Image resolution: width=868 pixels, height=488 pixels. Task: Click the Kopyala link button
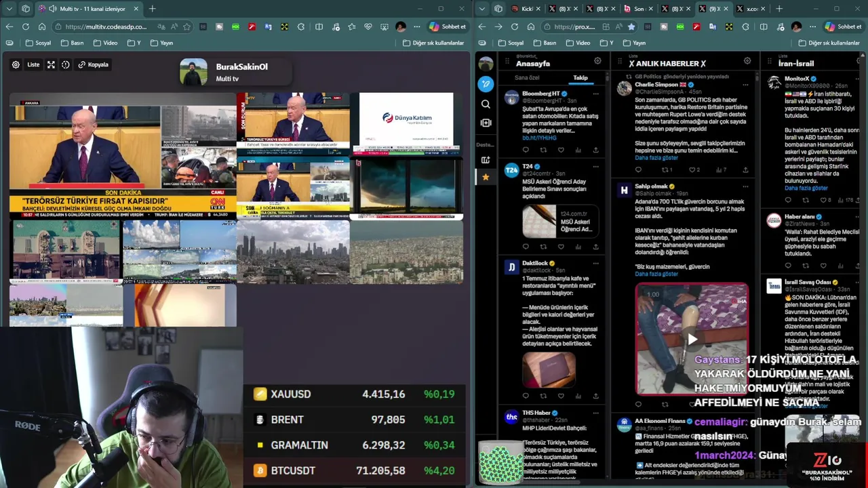pyautogui.click(x=94, y=64)
